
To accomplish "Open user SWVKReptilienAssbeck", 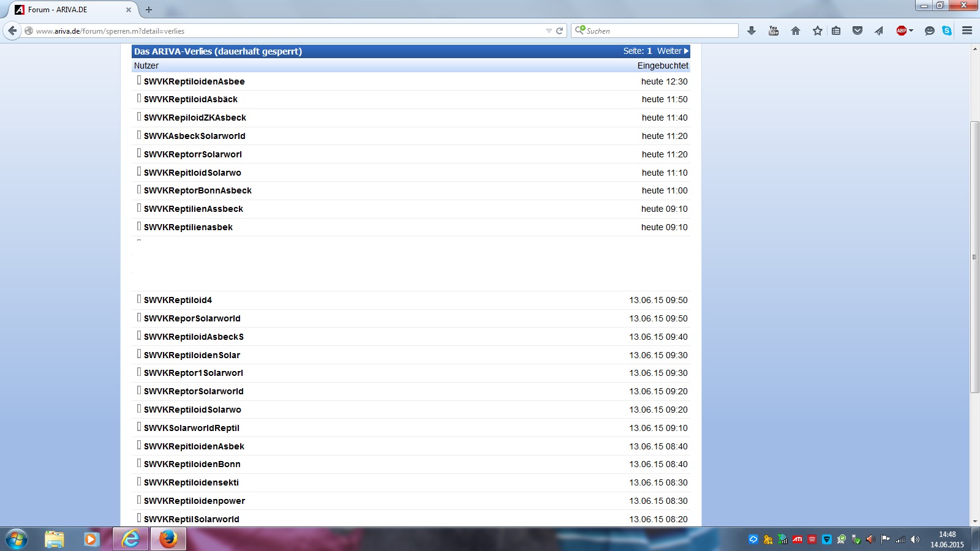I will pyautogui.click(x=194, y=209).
